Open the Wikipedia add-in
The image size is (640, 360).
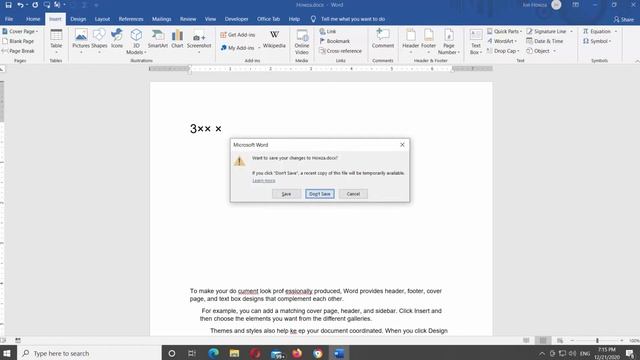click(274, 39)
